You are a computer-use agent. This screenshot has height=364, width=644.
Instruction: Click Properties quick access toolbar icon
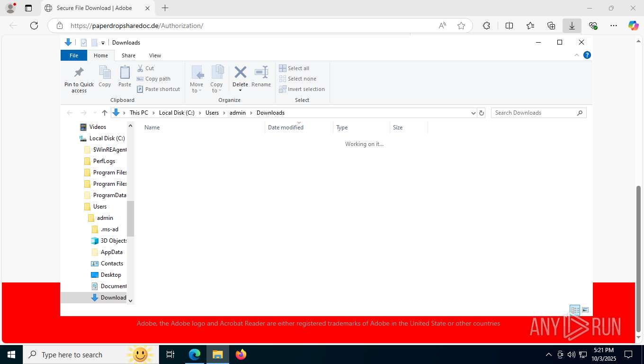(x=84, y=43)
